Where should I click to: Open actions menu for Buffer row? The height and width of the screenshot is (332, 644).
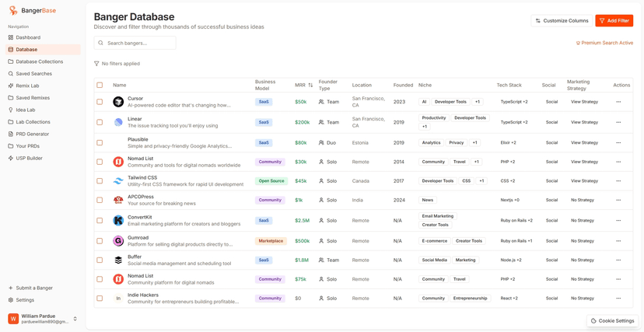click(618, 260)
